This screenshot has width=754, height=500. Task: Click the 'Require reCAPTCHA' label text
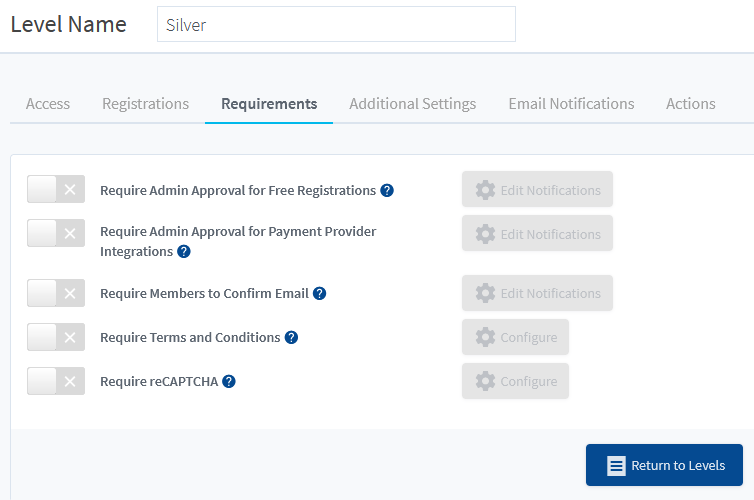click(159, 382)
